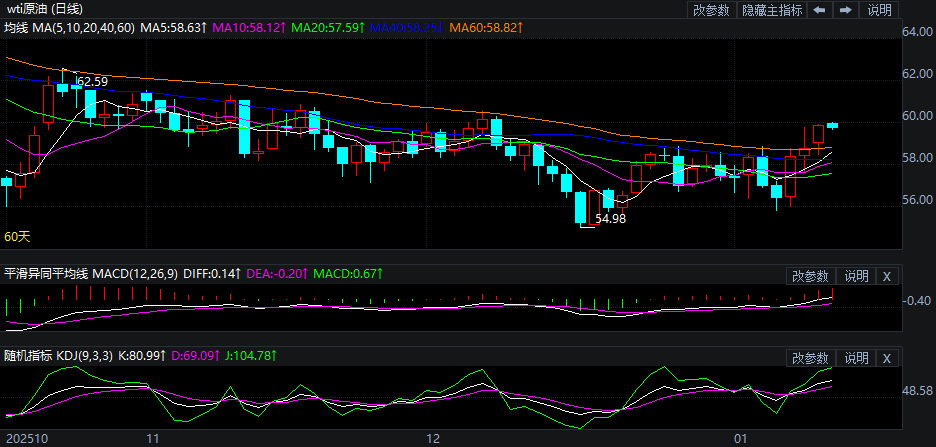Open 改参数 for the MA main chart

711,10
